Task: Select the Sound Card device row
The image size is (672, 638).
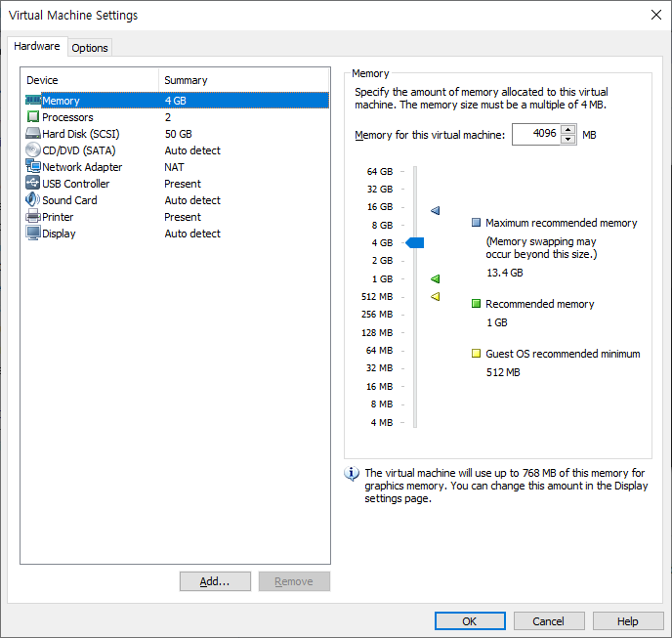Action: [x=177, y=200]
